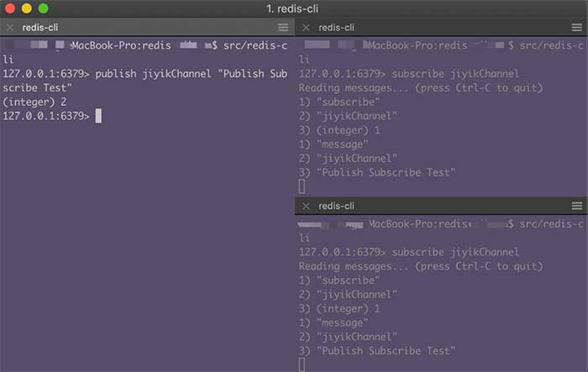Close the bottom-right redis-cli pane with X

[306, 206]
